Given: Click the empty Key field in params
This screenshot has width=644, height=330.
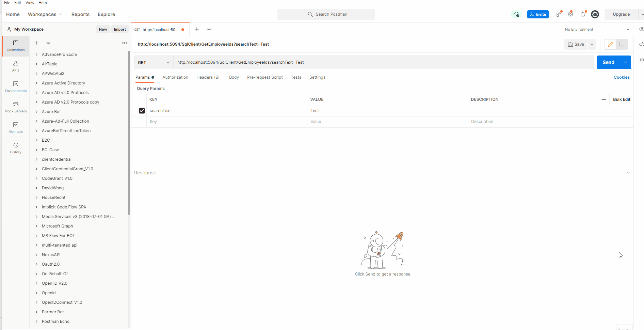Looking at the screenshot, I should point(227,122).
